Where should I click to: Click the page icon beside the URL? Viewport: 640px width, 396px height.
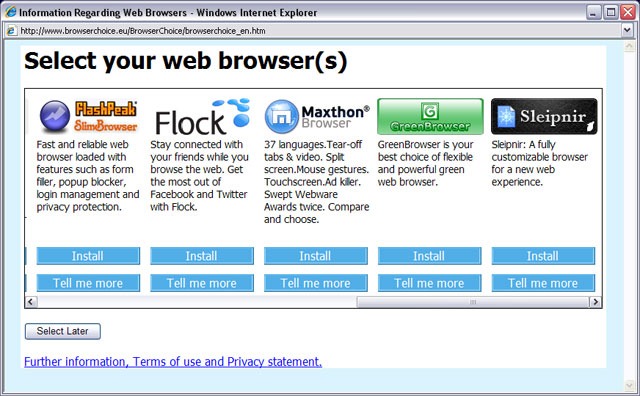click(x=11, y=31)
